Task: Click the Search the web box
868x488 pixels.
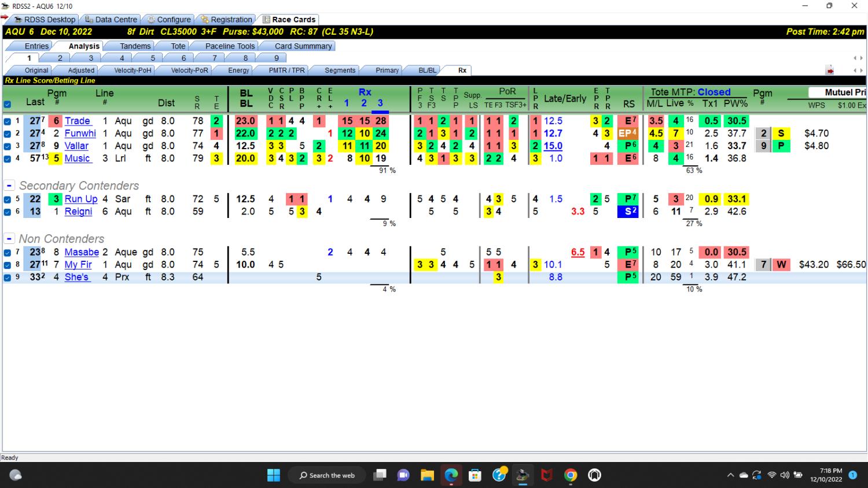Action: pyautogui.click(x=327, y=475)
